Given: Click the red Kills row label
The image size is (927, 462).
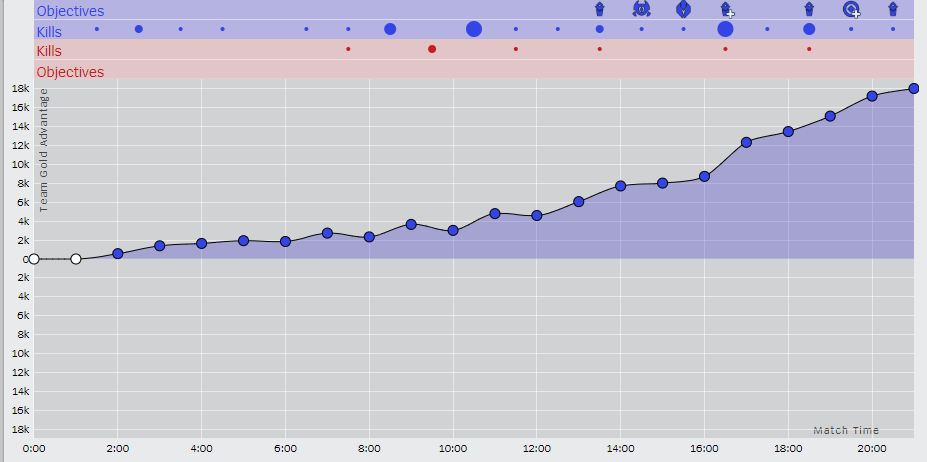Looking at the screenshot, I should (x=49, y=51).
